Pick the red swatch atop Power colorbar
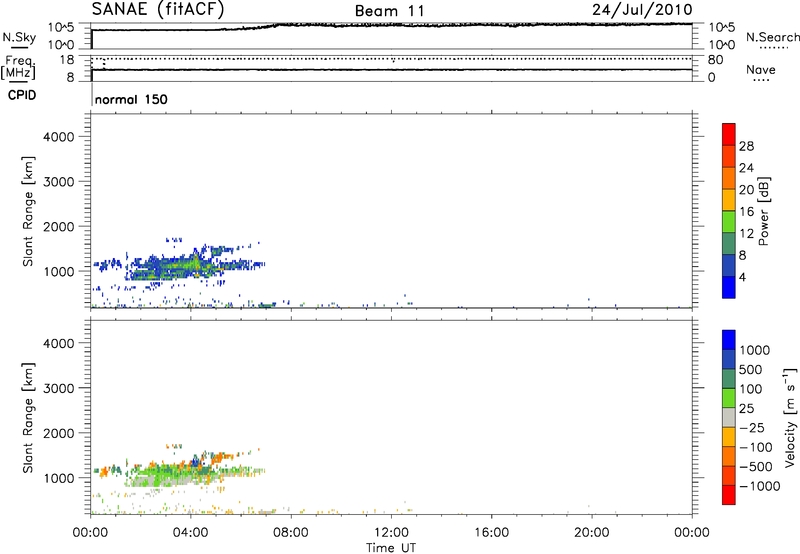 (729, 128)
